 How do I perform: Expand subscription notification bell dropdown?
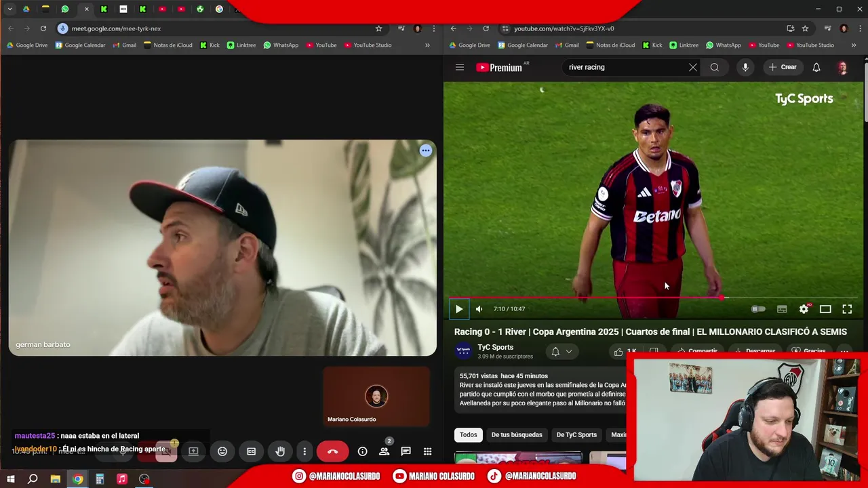(x=562, y=351)
